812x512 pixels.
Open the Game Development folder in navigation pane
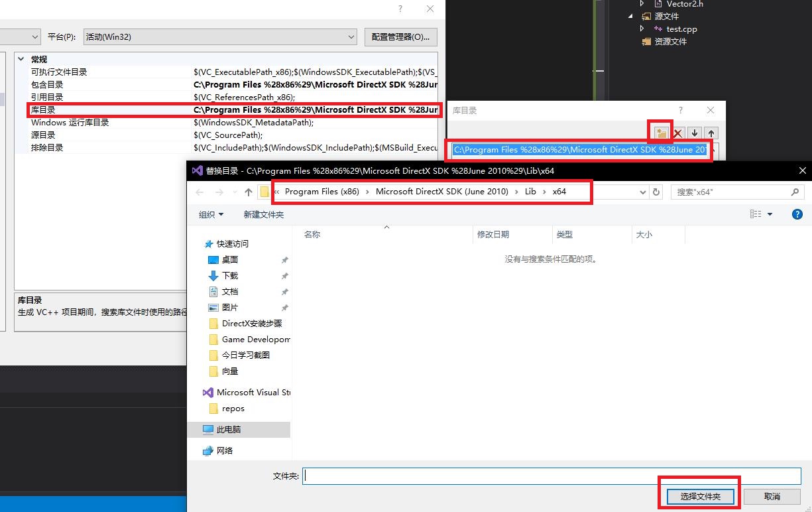pyautogui.click(x=255, y=339)
